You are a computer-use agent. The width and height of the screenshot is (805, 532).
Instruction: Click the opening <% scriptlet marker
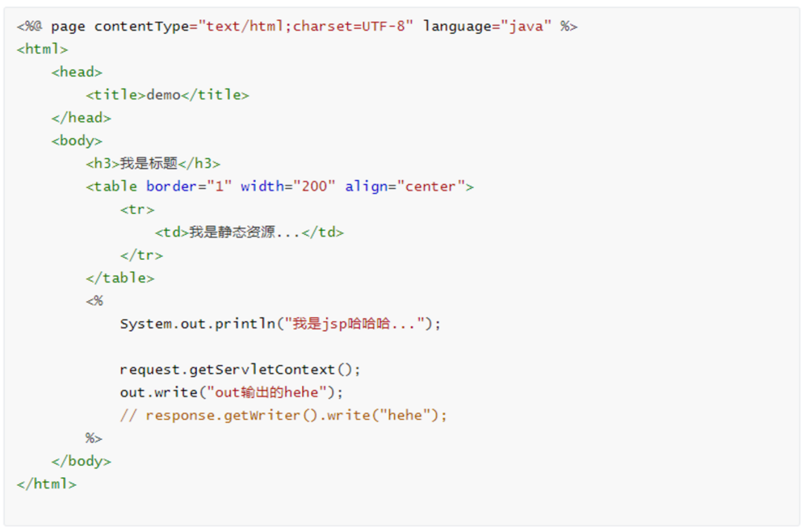click(94, 301)
